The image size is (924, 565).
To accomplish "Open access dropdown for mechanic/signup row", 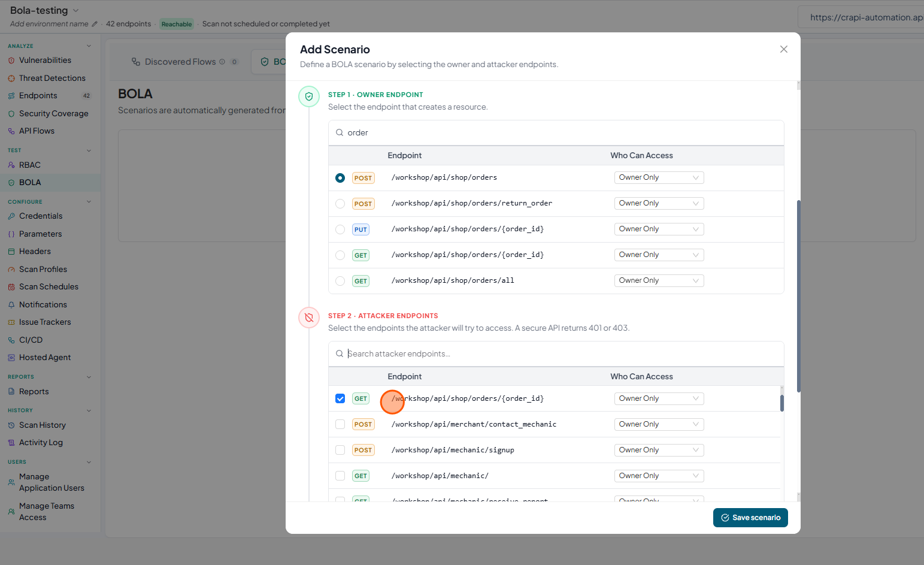I will point(659,451).
